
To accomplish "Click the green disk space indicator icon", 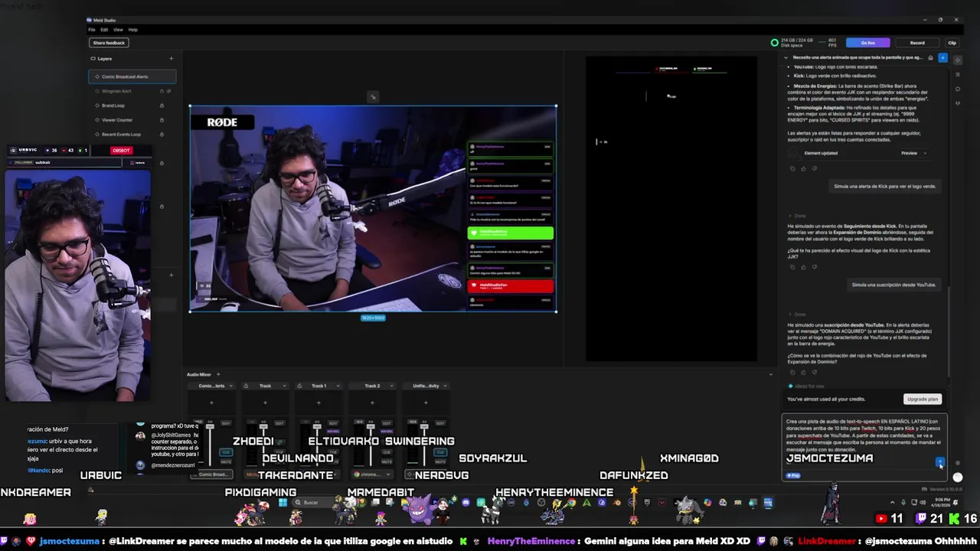I will pos(774,43).
